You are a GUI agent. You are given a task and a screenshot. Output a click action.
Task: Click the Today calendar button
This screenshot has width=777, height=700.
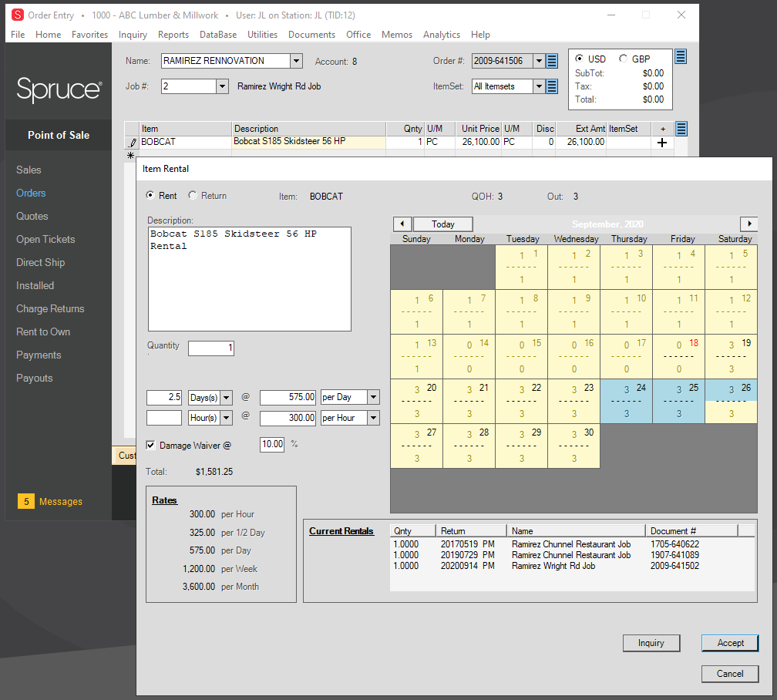443,224
